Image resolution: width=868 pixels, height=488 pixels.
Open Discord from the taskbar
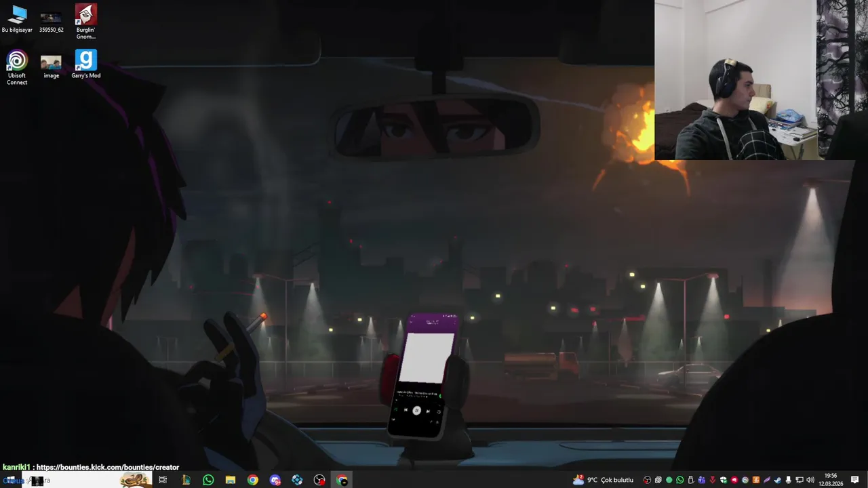275,480
